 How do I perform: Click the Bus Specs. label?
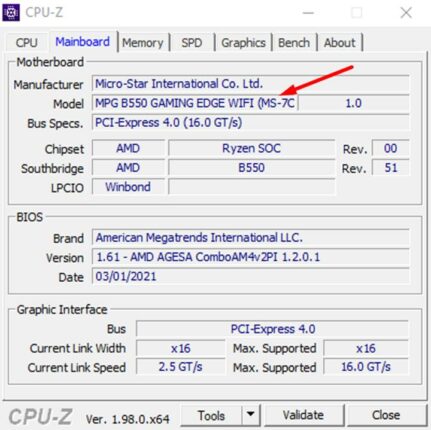coord(55,124)
